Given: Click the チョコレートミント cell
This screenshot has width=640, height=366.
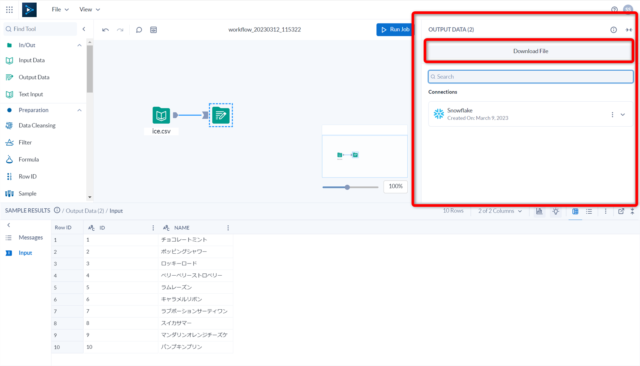Looking at the screenshot, I should pos(184,240).
